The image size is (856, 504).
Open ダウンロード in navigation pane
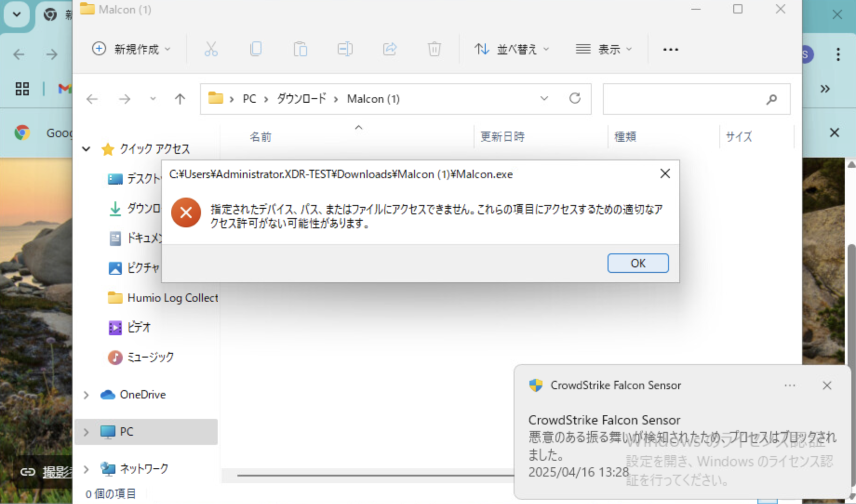coord(134,208)
